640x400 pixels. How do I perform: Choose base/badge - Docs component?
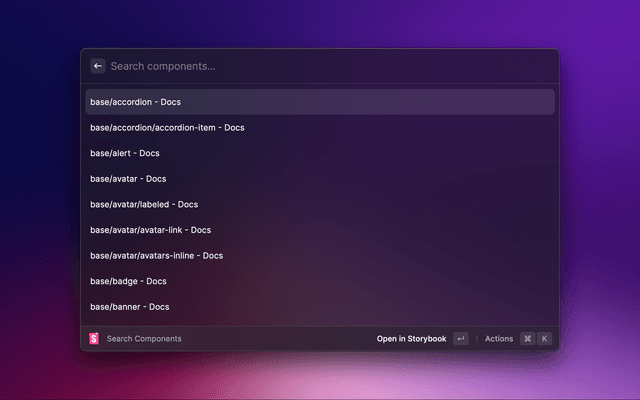point(128,281)
